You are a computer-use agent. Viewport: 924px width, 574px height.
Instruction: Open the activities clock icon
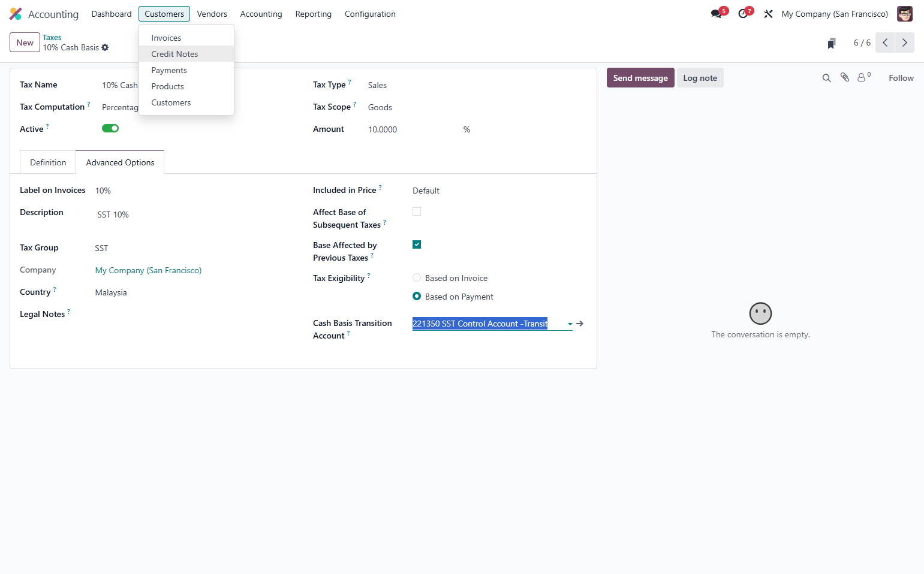point(744,13)
